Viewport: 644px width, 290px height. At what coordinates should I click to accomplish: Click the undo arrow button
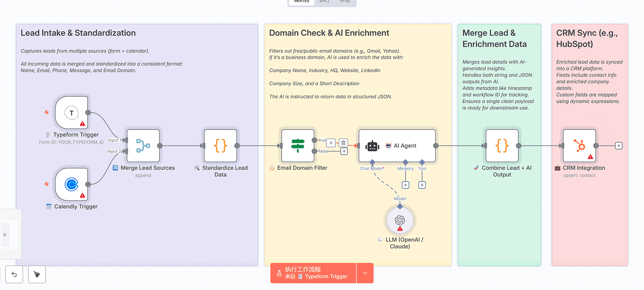coord(14,274)
